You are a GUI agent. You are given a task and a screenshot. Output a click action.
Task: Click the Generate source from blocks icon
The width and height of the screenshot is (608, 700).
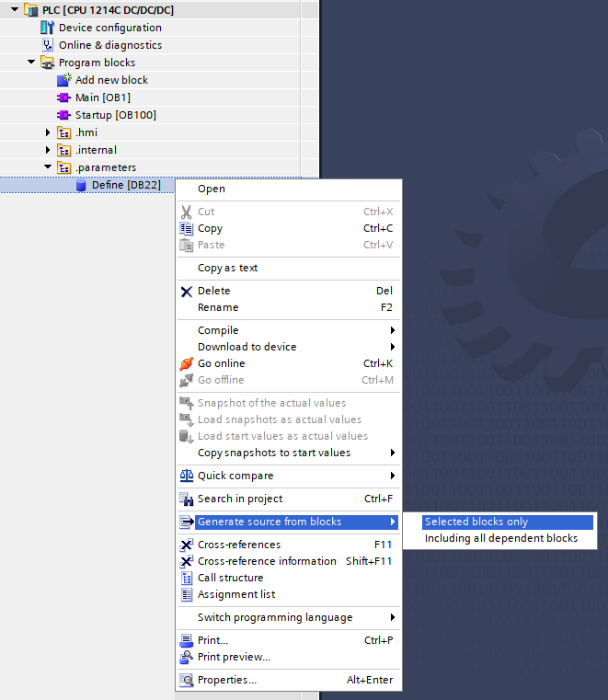click(186, 522)
